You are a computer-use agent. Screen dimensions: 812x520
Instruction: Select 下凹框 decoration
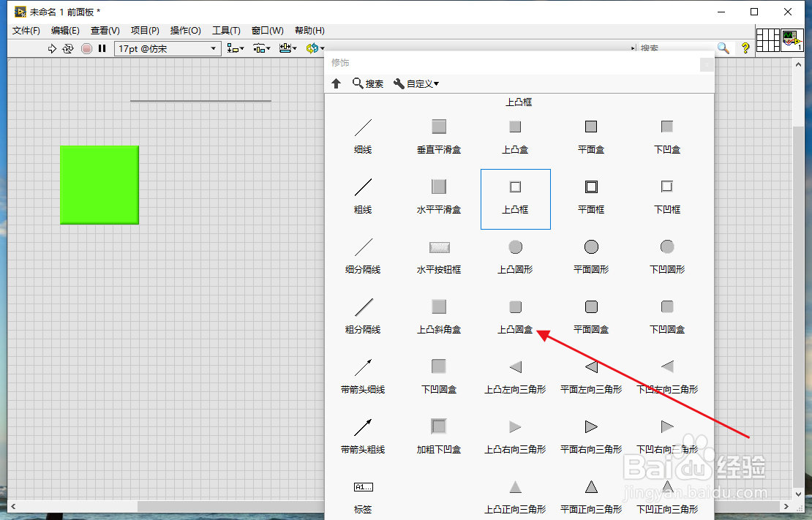pos(667,197)
